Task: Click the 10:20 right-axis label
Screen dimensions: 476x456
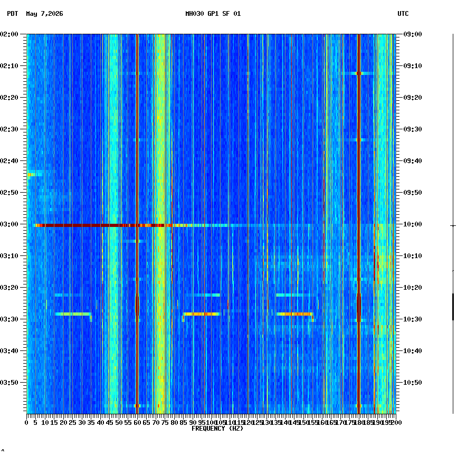Action: point(413,288)
